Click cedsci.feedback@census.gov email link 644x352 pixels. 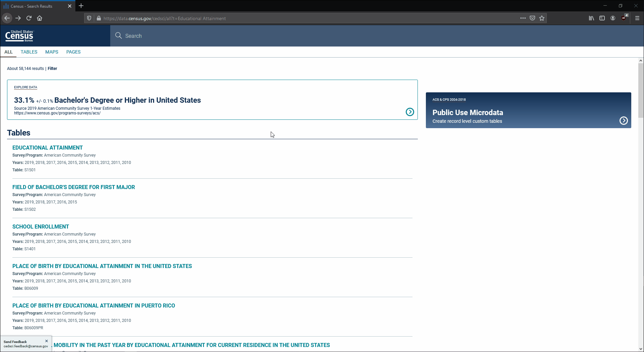[x=26, y=346]
